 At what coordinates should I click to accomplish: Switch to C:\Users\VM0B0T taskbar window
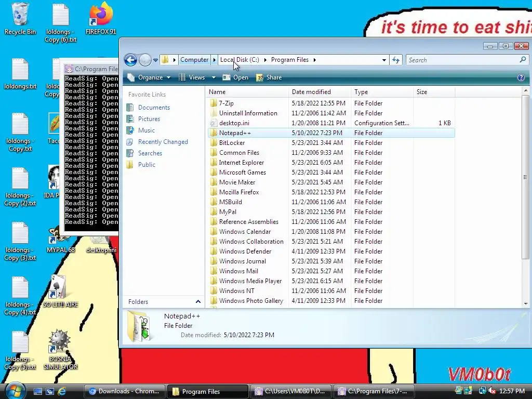(x=291, y=391)
